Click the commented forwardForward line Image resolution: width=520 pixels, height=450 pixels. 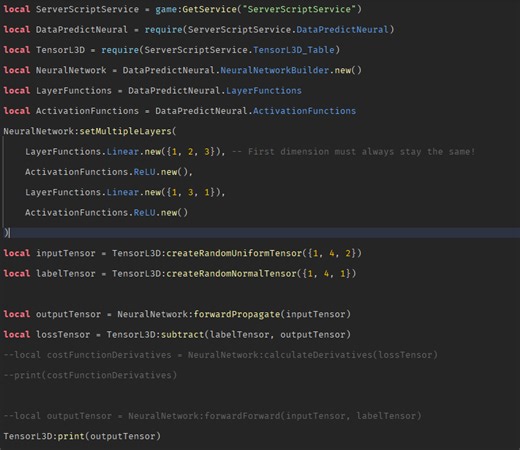tap(212, 416)
